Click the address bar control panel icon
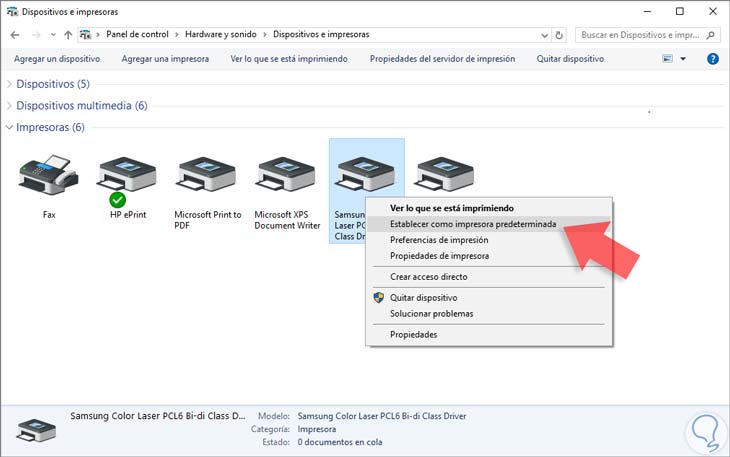Screen dimensions: 730x457 coord(85,34)
